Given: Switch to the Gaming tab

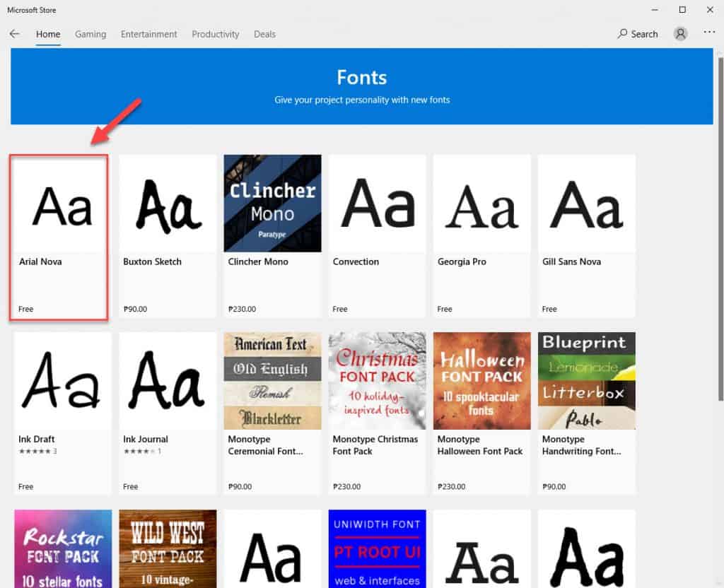Looking at the screenshot, I should point(90,33).
